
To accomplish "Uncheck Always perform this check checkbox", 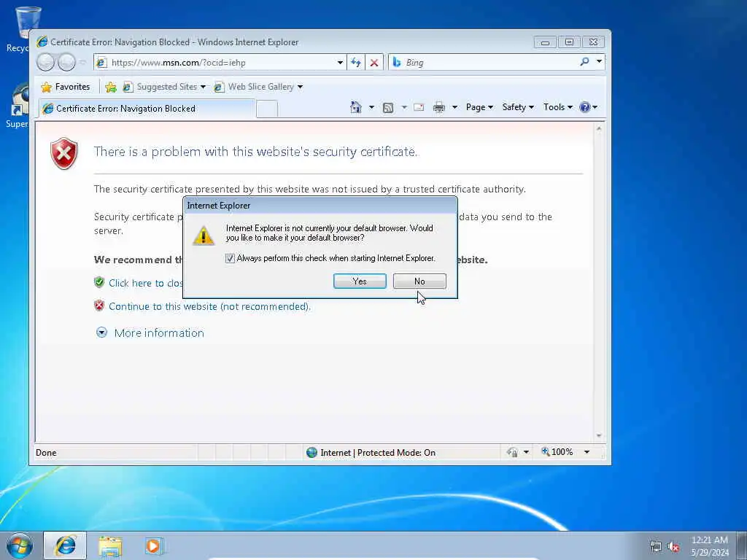I will (x=230, y=258).
